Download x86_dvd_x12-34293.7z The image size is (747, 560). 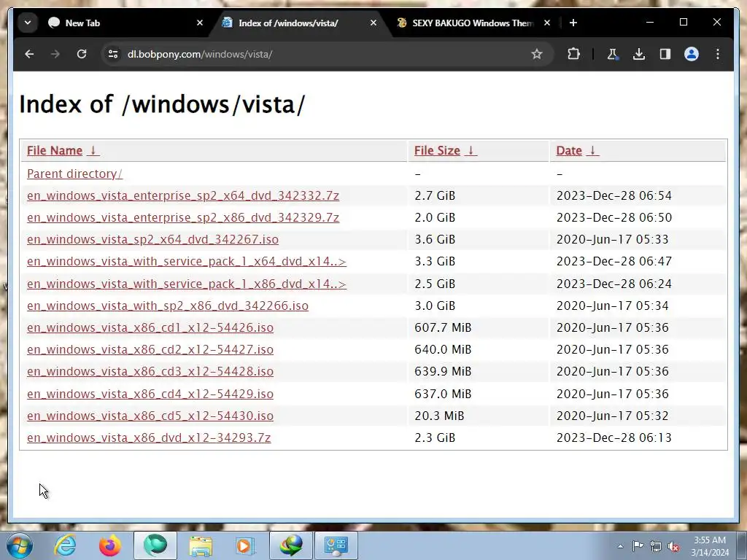[x=149, y=437]
